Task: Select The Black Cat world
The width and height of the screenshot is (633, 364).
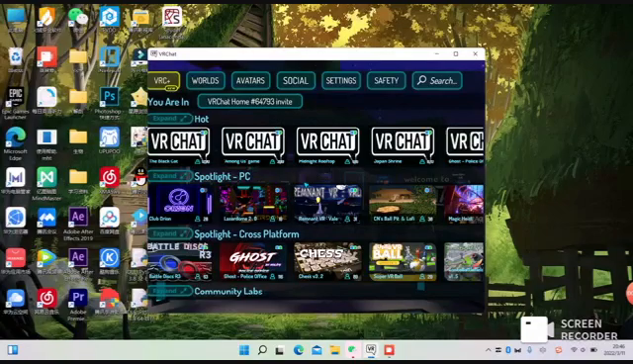Action: 179,146
